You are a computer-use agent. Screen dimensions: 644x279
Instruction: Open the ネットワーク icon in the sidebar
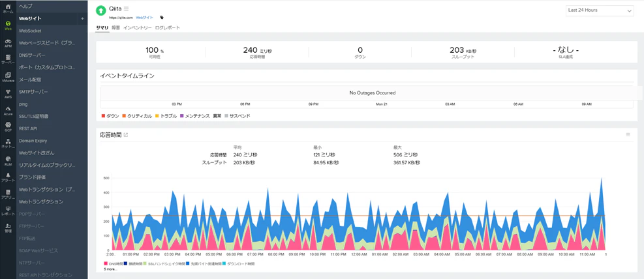(x=8, y=142)
